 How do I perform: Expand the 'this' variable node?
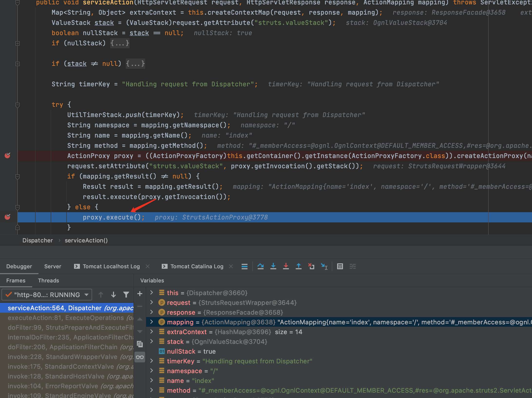click(x=152, y=292)
